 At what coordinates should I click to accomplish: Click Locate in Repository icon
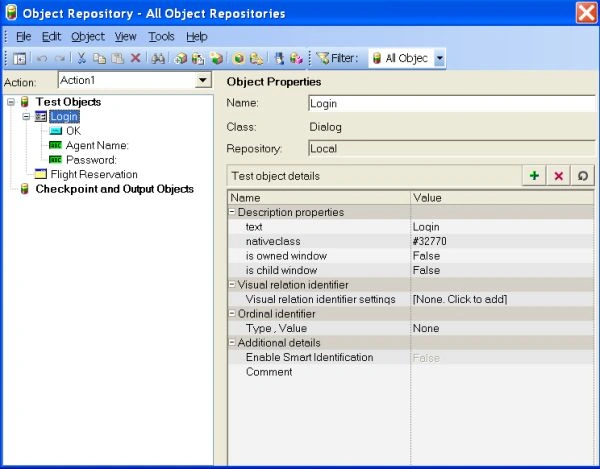tap(256, 58)
